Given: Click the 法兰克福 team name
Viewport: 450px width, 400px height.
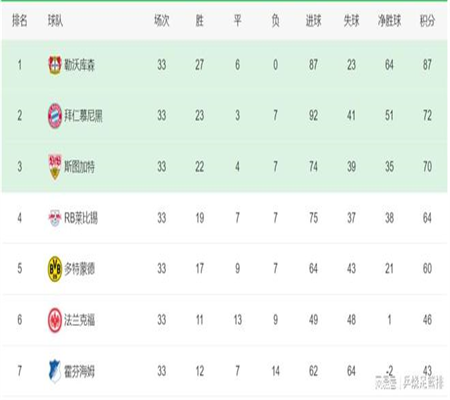Looking at the screenshot, I should 79,320.
